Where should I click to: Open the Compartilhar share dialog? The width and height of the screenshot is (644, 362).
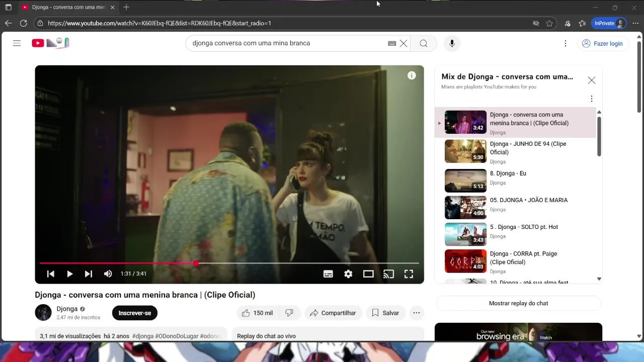[333, 313]
